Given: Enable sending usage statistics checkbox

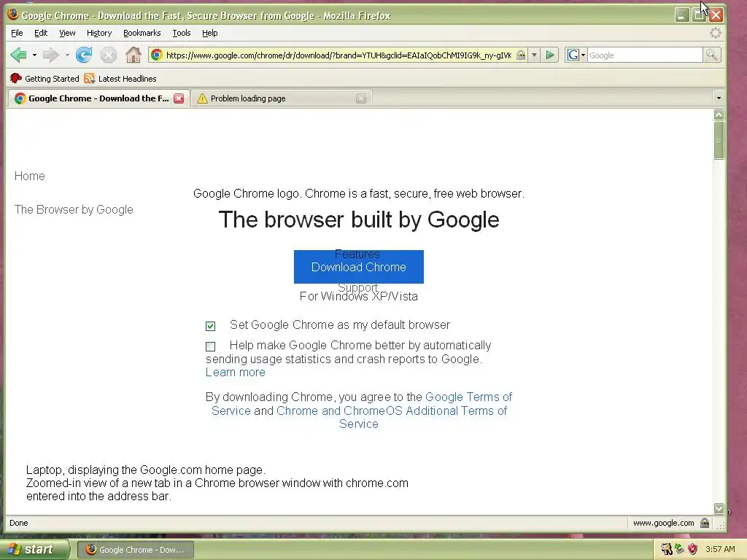Looking at the screenshot, I should click(211, 346).
